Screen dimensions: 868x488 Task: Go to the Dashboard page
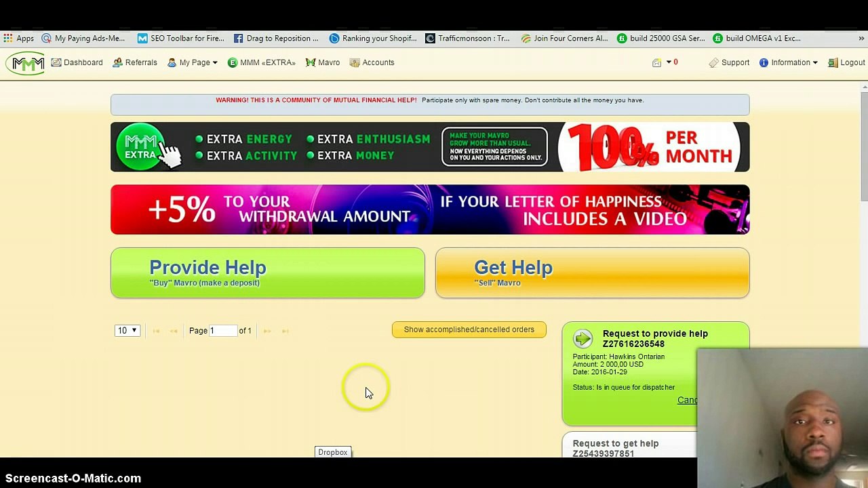(77, 62)
